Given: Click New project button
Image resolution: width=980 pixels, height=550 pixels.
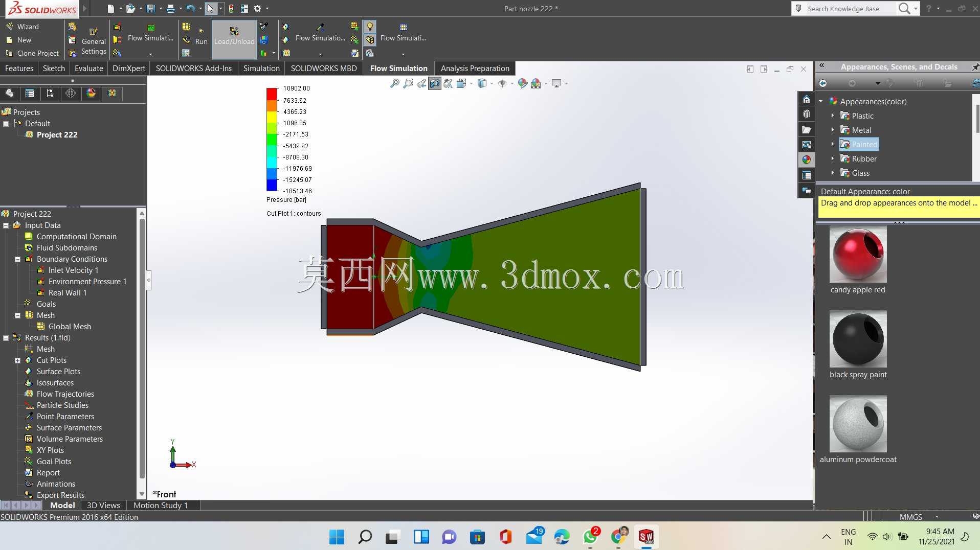Looking at the screenshot, I should (19, 40).
